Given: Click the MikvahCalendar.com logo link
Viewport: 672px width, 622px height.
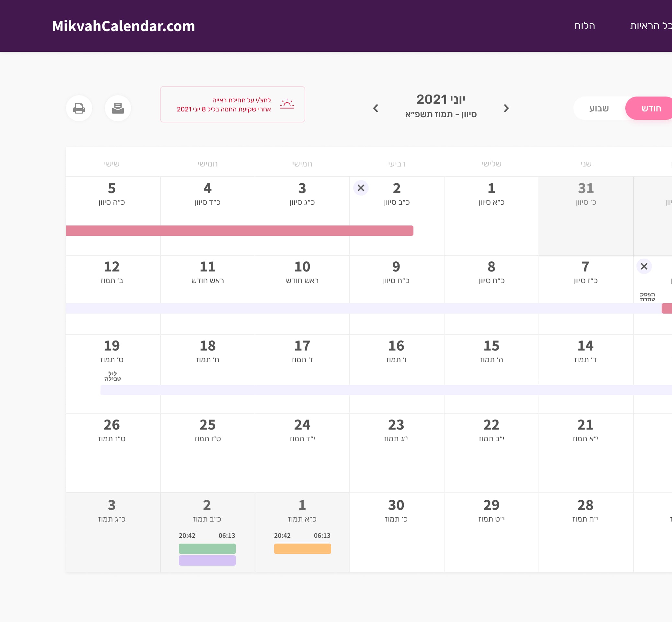Looking at the screenshot, I should pyautogui.click(x=123, y=26).
